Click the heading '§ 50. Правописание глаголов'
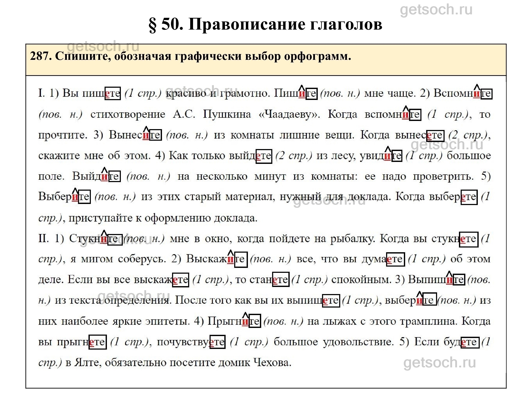Screen dimensions: 532x403 click(265, 24)
